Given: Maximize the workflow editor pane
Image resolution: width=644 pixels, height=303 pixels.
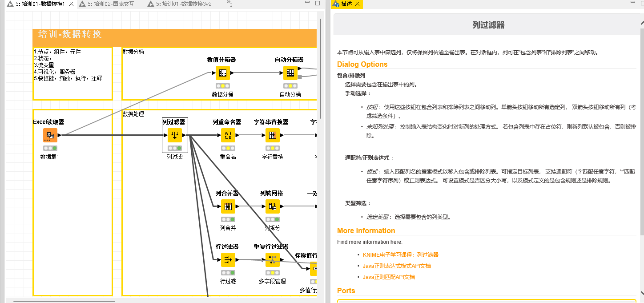Looking at the screenshot, I should tap(318, 3).
